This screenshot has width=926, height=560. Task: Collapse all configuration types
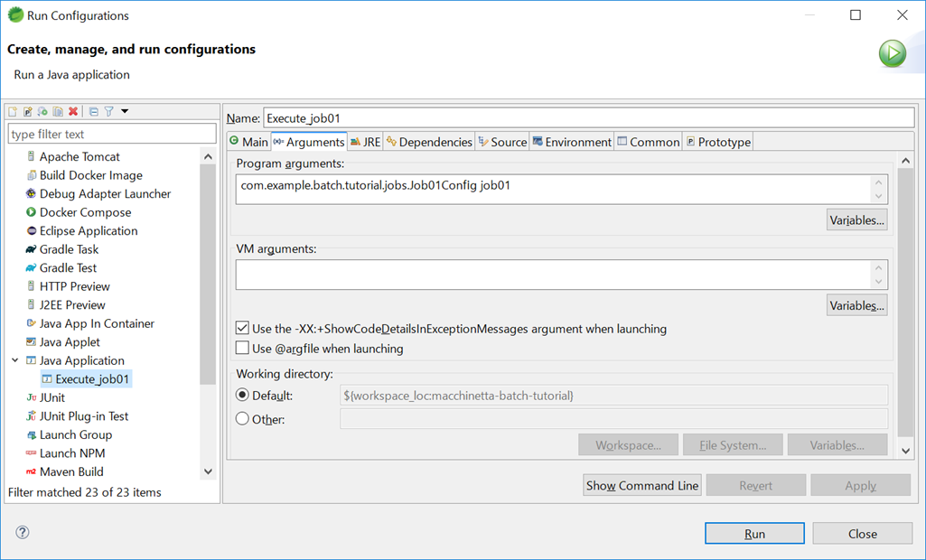[x=93, y=111]
